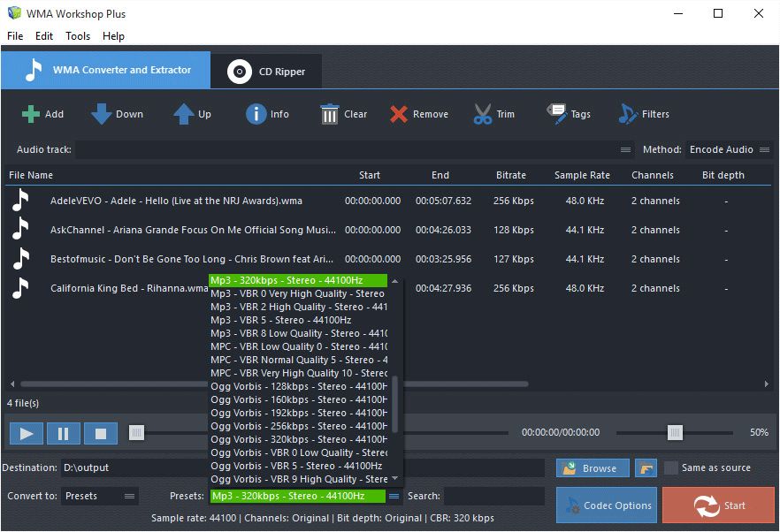Open the File menu
This screenshot has width=780, height=532.
15,36
